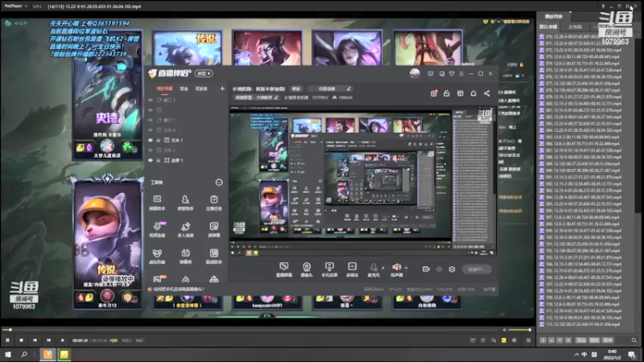Show the 文本 2 layer
Screen dimensions: 644x362
pyautogui.click(x=151, y=150)
